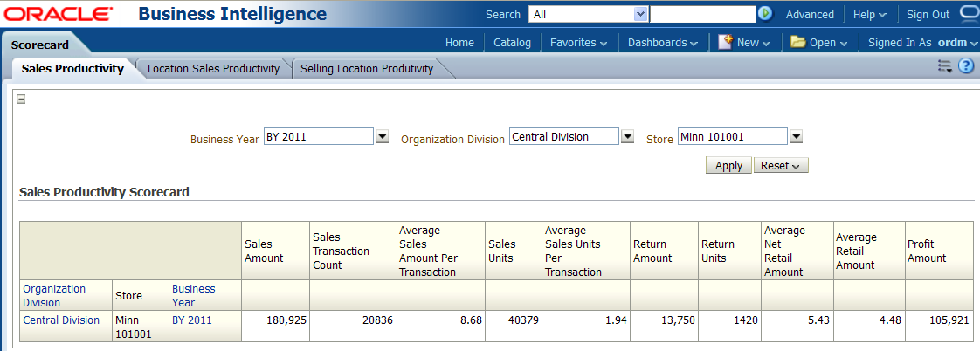
Task: Switch to Location Sales Productivity tab
Action: (213, 68)
